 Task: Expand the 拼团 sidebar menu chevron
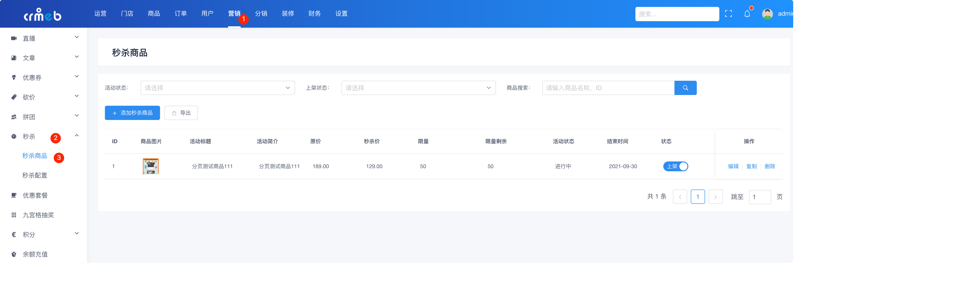coord(77,116)
